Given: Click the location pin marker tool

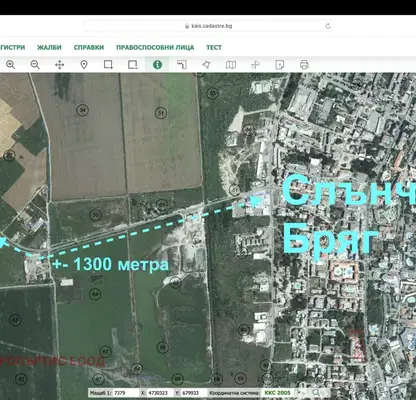Looking at the screenshot, I should point(84,64).
